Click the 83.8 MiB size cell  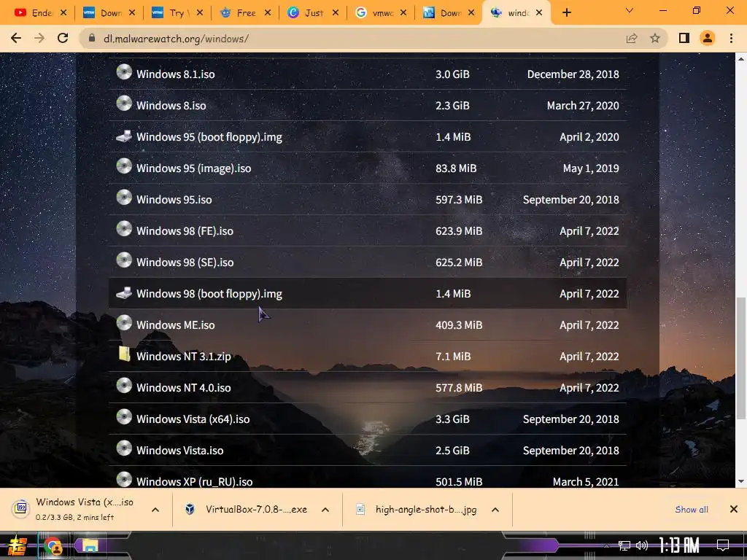(456, 168)
